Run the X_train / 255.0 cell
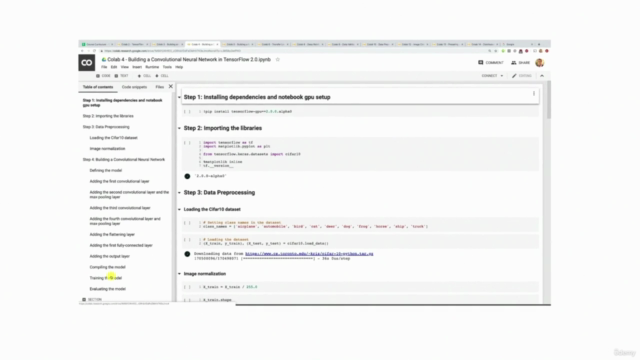 coord(187,287)
